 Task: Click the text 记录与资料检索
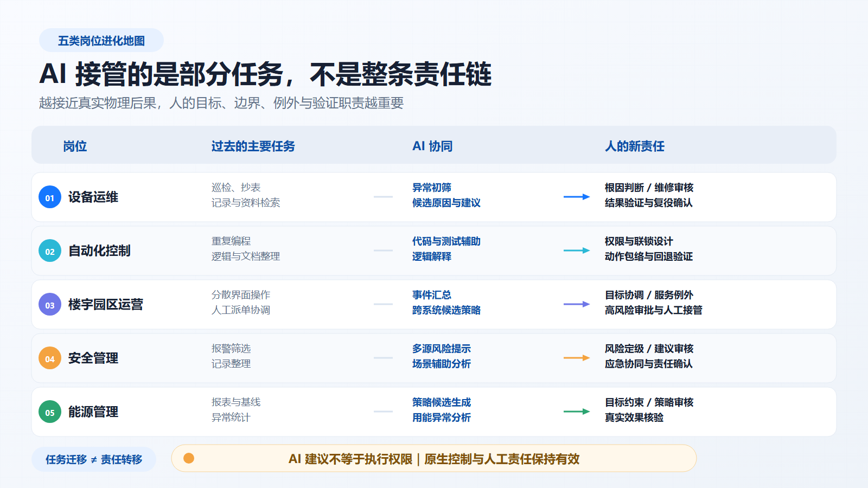point(246,202)
